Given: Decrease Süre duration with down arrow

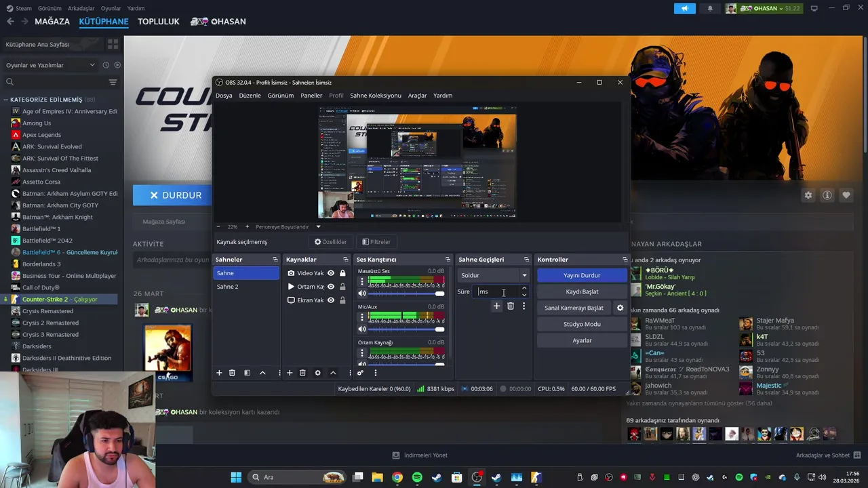Looking at the screenshot, I should click(524, 295).
